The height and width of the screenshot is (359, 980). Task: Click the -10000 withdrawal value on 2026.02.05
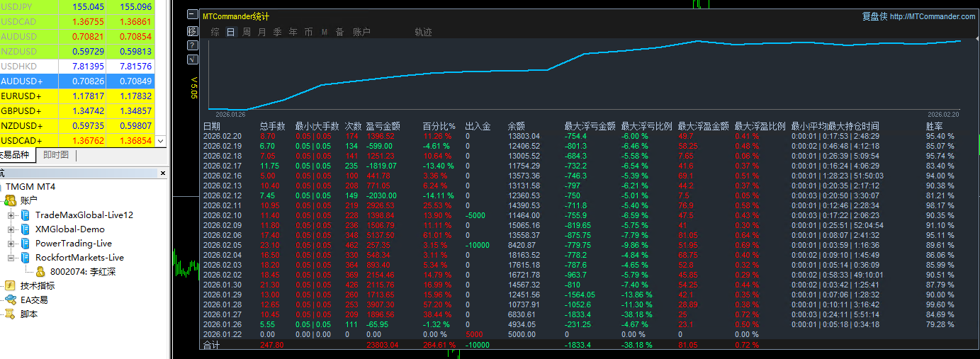click(x=477, y=245)
